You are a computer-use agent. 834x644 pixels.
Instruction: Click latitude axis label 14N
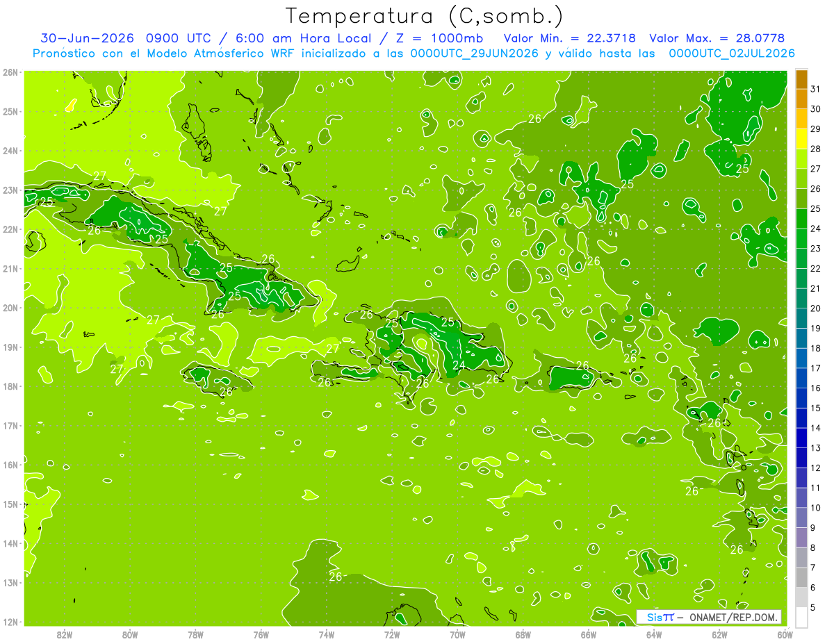pyautogui.click(x=10, y=543)
